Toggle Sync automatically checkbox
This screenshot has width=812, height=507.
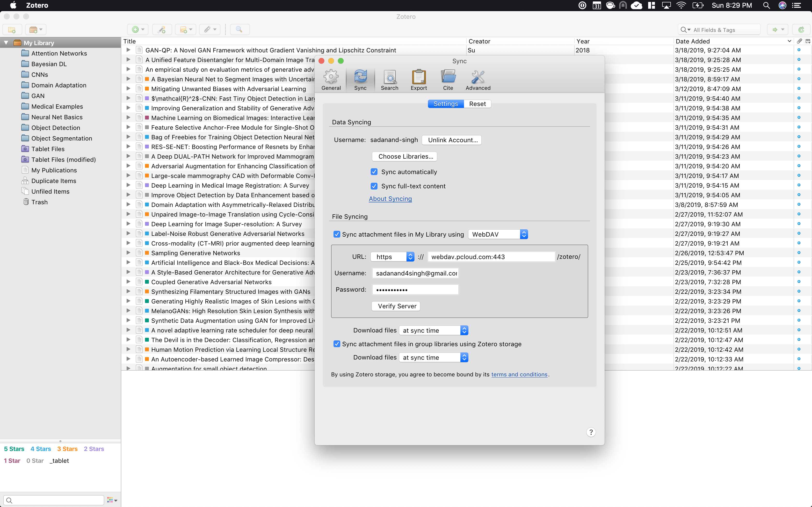pyautogui.click(x=374, y=172)
